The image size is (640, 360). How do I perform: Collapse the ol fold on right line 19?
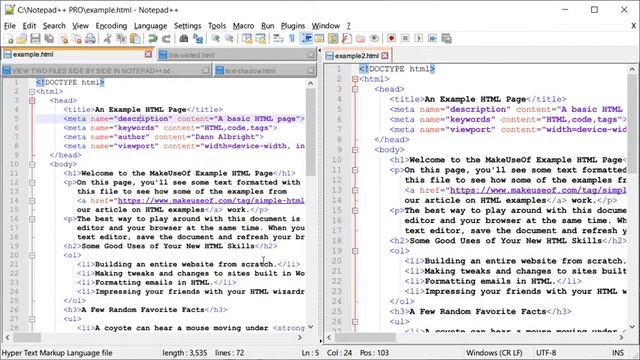pyautogui.click(x=355, y=251)
